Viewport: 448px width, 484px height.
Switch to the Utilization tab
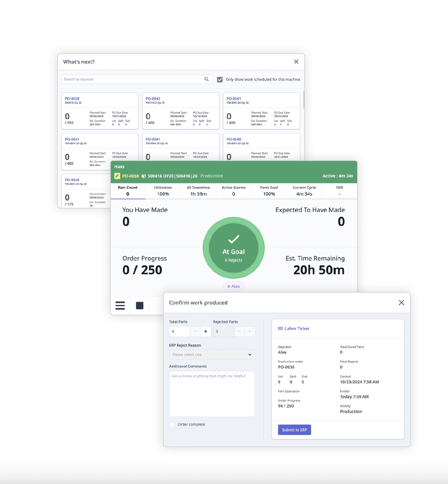pos(163,191)
